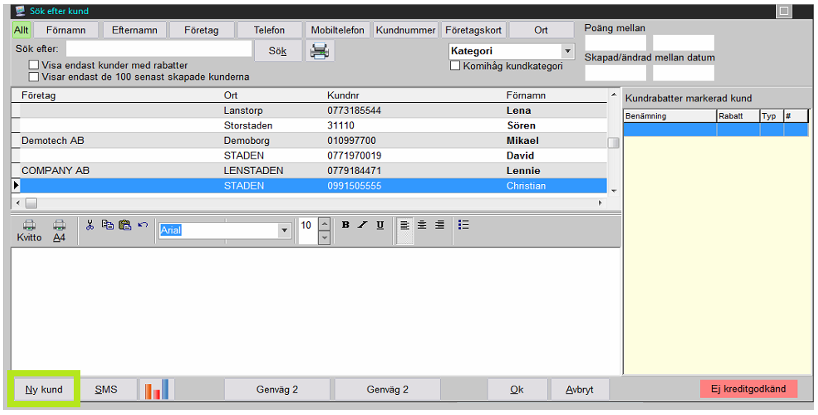The image size is (818, 415).
Task: Click the cut scissors icon
Action: pyautogui.click(x=90, y=225)
